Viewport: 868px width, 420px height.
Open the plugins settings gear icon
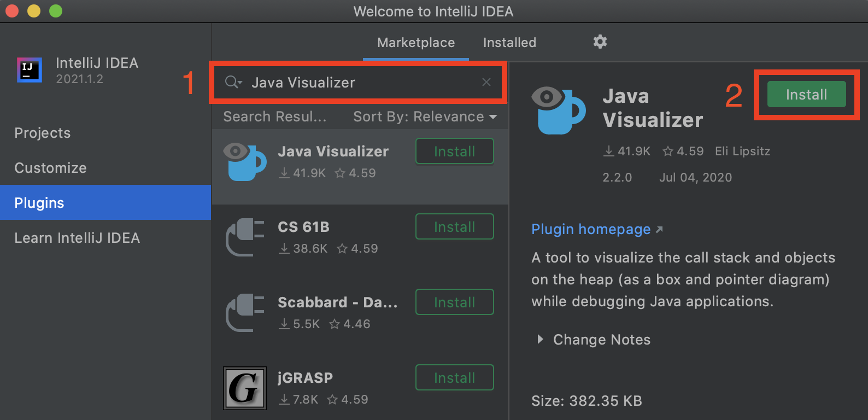(600, 42)
